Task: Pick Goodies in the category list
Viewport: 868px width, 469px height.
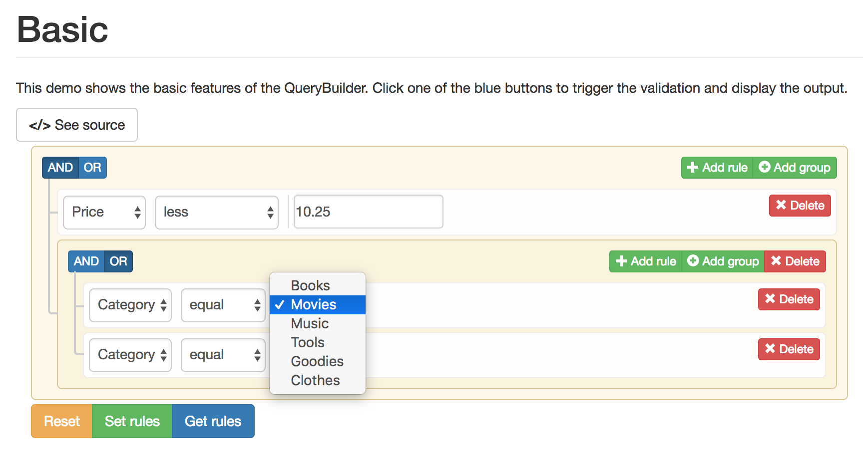Action: coord(317,361)
